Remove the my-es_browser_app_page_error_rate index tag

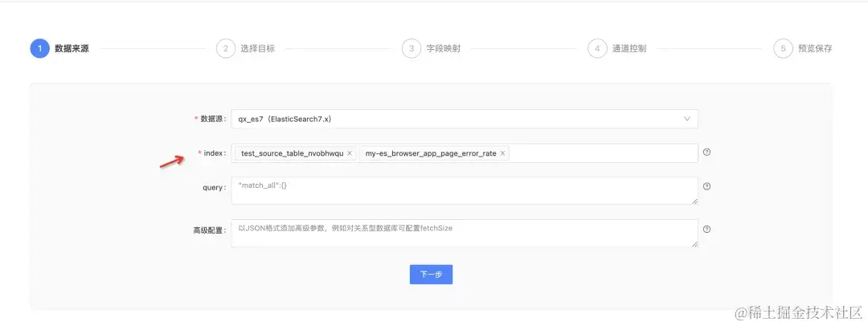(502, 153)
